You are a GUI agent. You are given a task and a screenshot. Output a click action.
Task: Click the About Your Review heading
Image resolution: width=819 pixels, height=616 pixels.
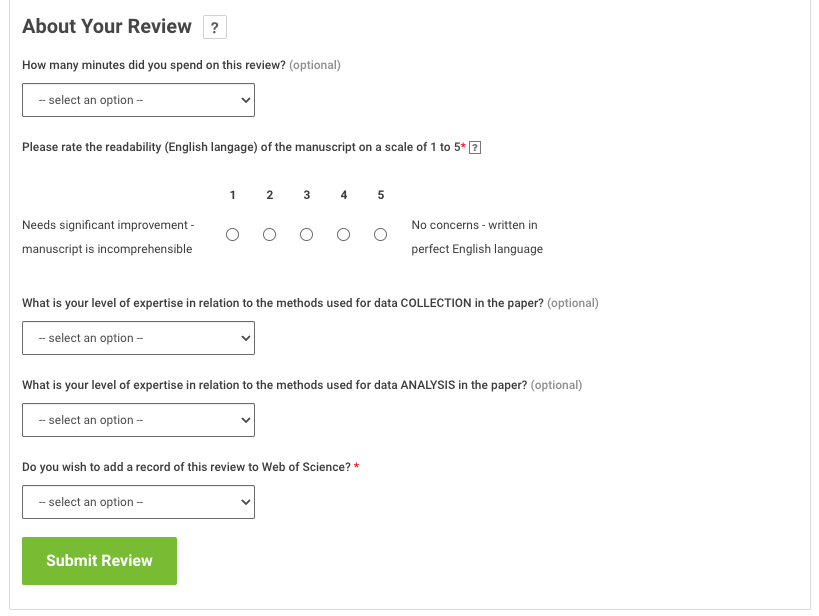point(107,27)
